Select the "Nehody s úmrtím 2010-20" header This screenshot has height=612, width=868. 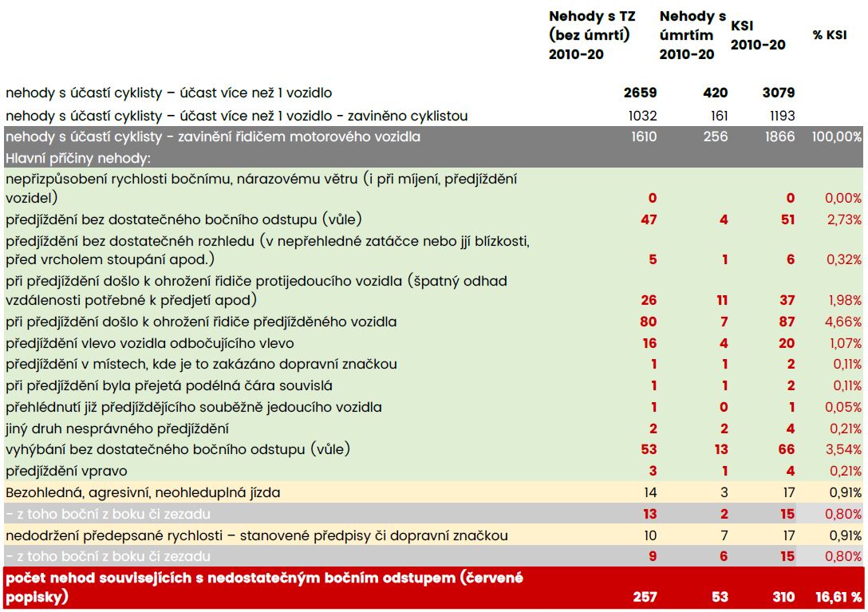pos(692,35)
